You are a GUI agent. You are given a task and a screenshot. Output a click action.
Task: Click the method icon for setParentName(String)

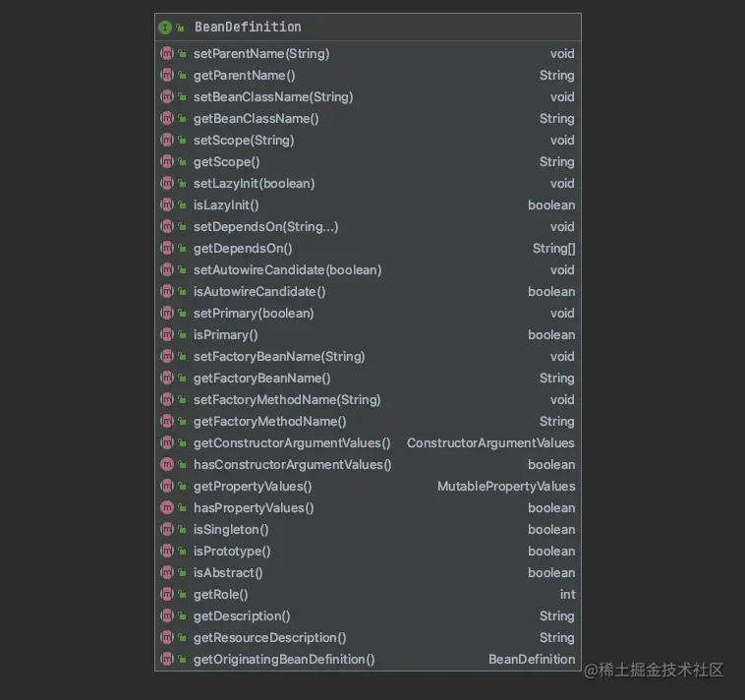[167, 54]
